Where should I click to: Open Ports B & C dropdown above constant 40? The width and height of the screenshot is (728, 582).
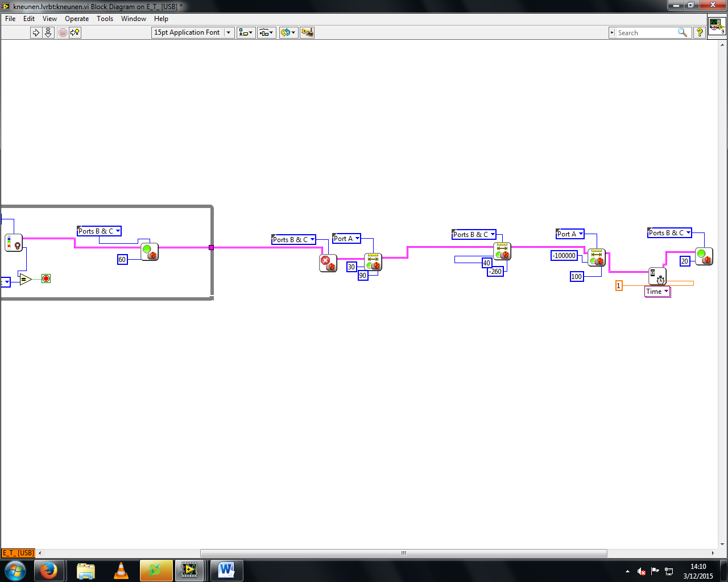474,234
